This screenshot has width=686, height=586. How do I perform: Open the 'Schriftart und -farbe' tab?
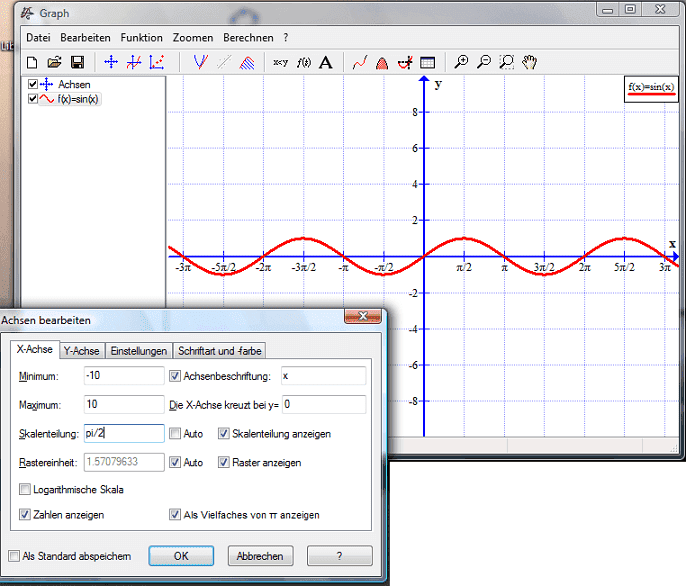[220, 351]
